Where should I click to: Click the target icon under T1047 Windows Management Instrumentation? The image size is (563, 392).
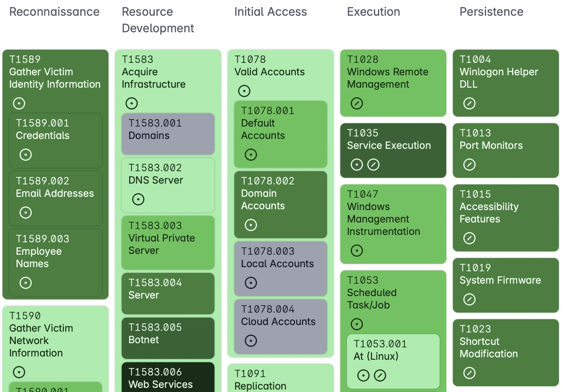coord(357,251)
